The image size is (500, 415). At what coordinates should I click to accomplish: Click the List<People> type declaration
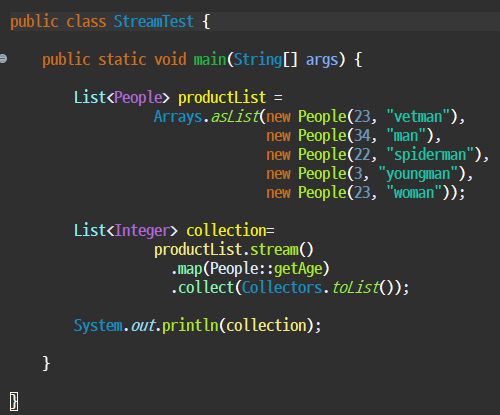pos(121,98)
